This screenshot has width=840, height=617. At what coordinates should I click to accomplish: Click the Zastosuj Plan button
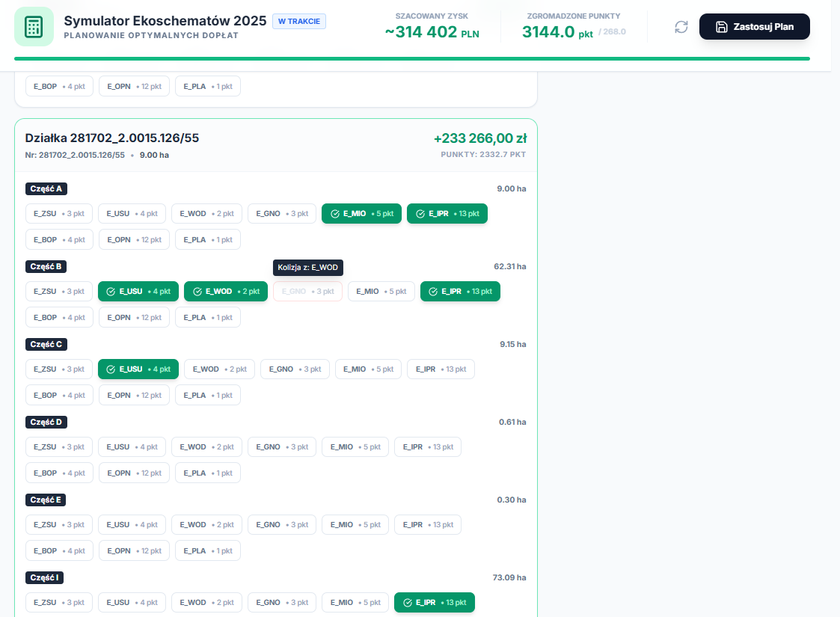click(x=754, y=27)
